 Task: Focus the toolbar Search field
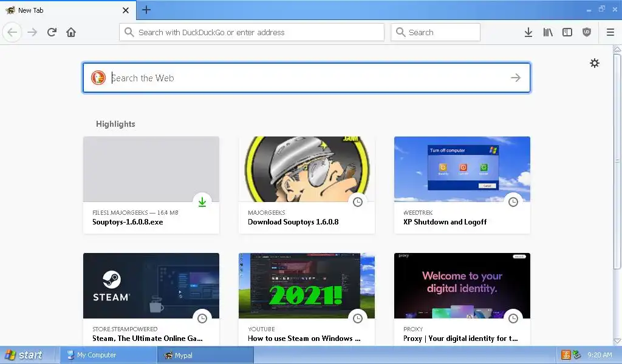pyautogui.click(x=436, y=32)
